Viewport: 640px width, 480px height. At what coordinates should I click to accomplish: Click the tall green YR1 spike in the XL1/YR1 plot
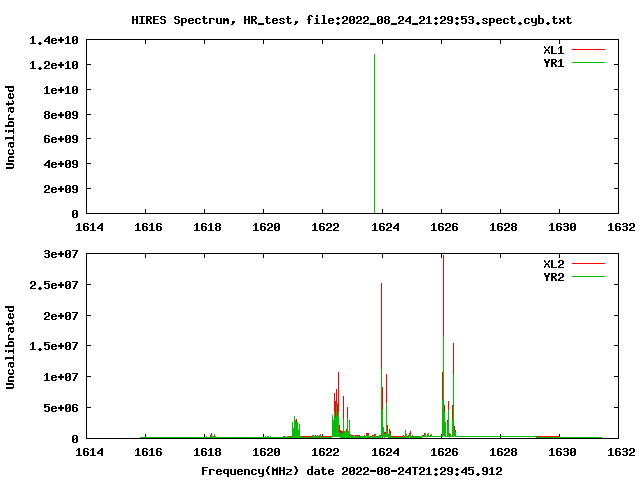point(374,133)
